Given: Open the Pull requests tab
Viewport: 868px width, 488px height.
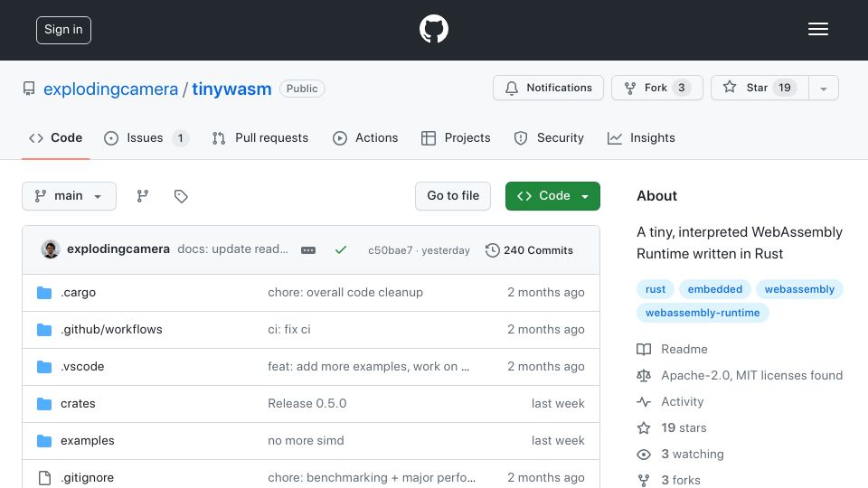Looking at the screenshot, I should pyautogui.click(x=260, y=137).
